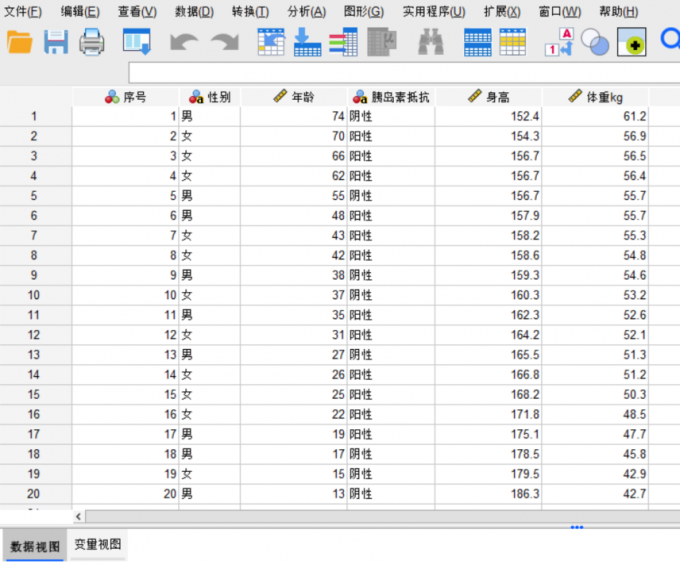Screen dimensions: 680x564
Task: Click the Insert cases icon
Action: [478, 42]
